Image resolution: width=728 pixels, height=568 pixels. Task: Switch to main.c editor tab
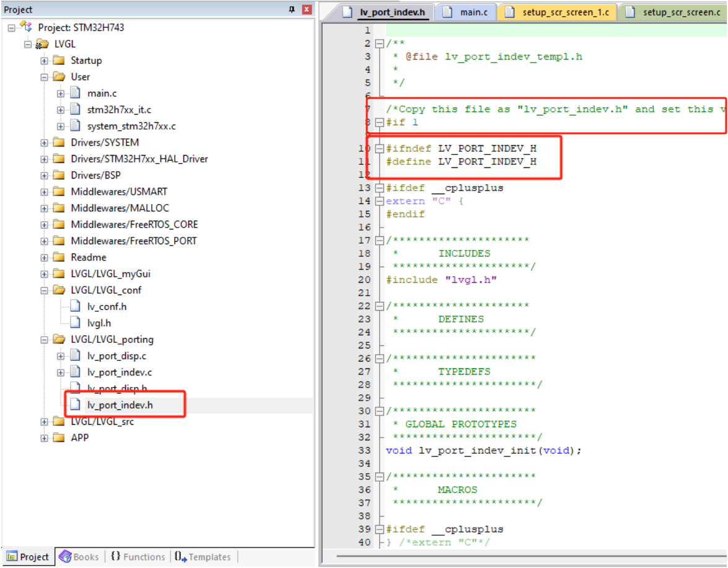point(467,12)
